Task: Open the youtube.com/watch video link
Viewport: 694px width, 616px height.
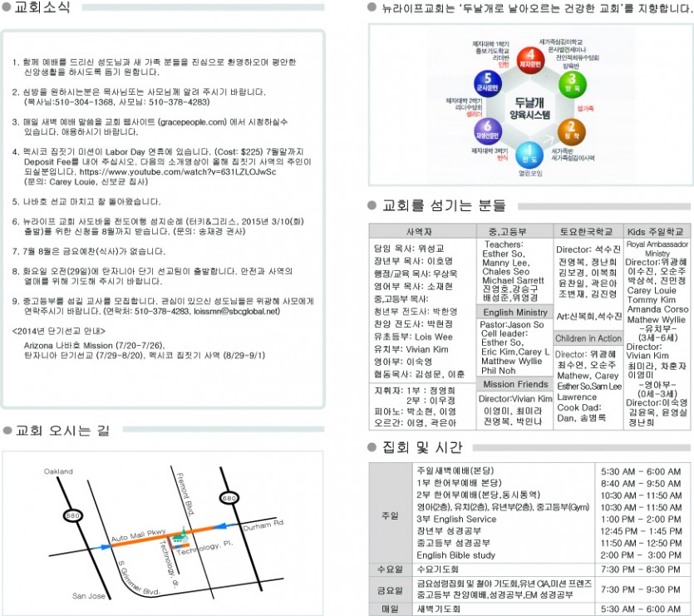Action: [x=178, y=172]
